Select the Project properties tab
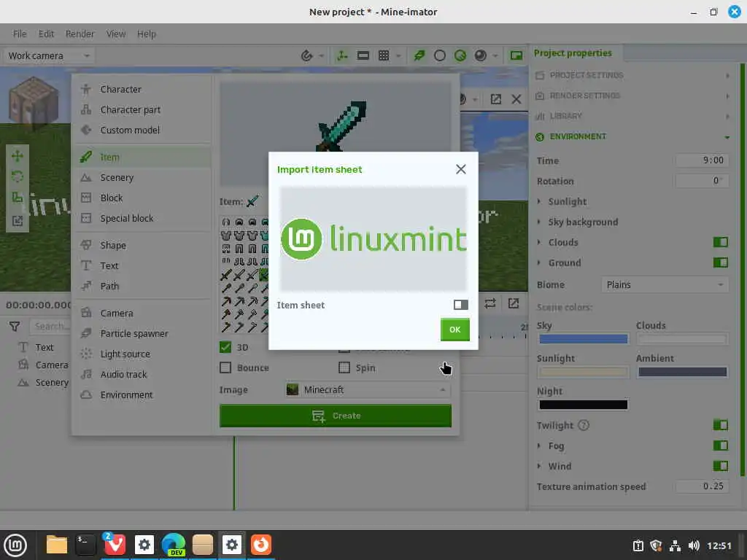Image resolution: width=747 pixels, height=560 pixels. tap(573, 52)
